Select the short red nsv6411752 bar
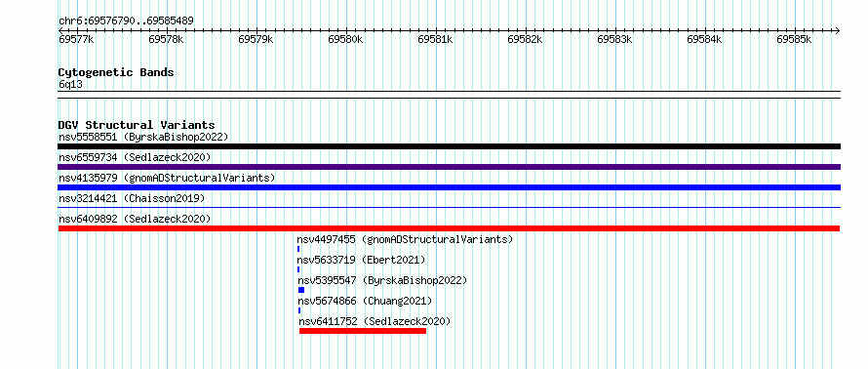 click(363, 331)
